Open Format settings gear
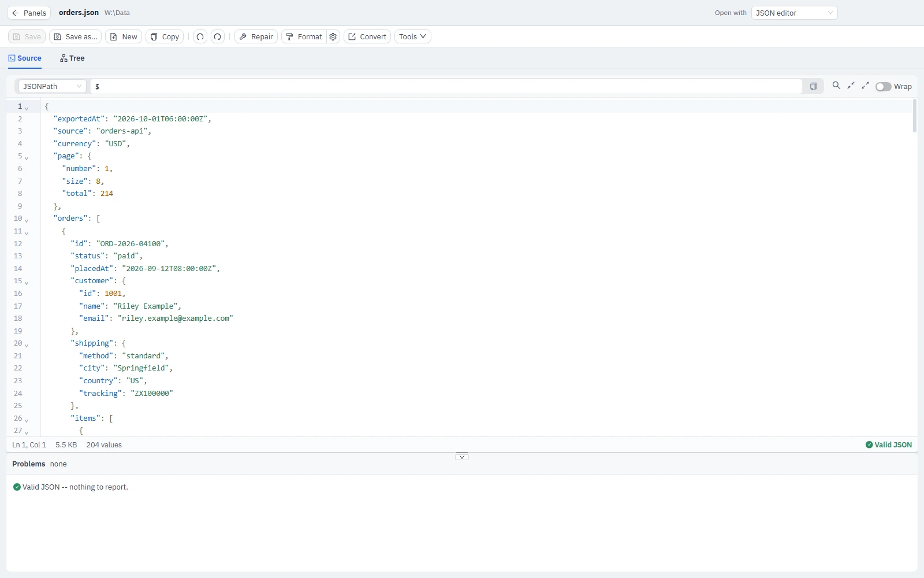924x578 pixels. point(333,36)
